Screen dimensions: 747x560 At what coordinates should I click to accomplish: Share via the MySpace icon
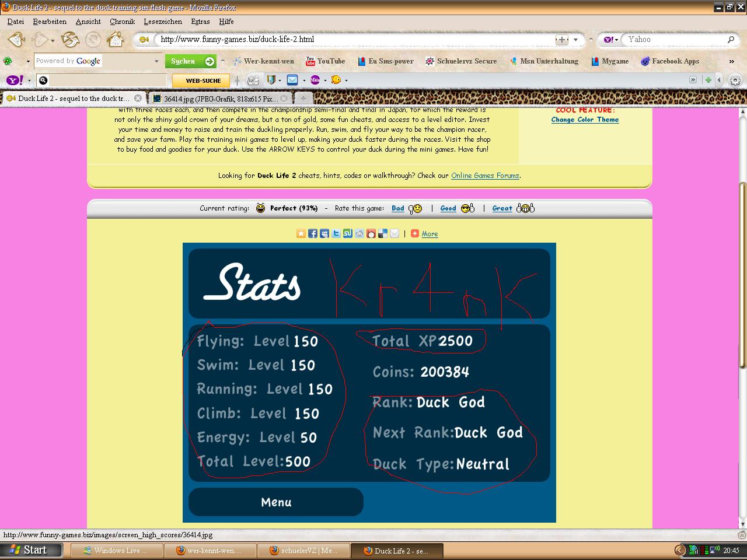click(324, 233)
